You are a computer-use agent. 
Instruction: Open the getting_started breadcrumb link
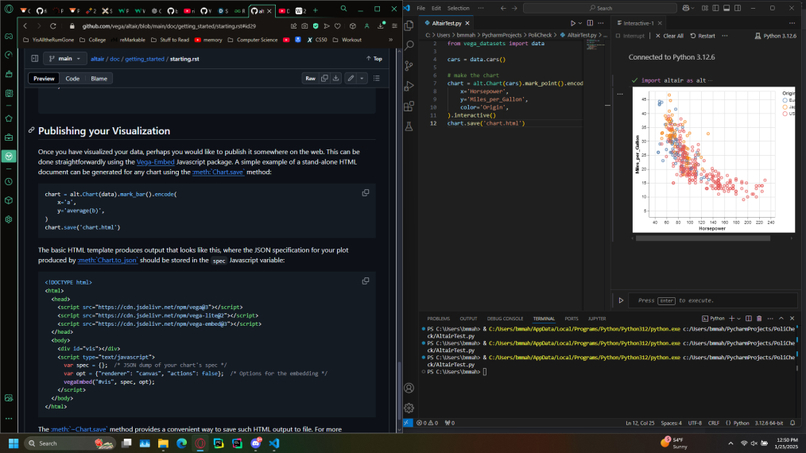coord(144,59)
